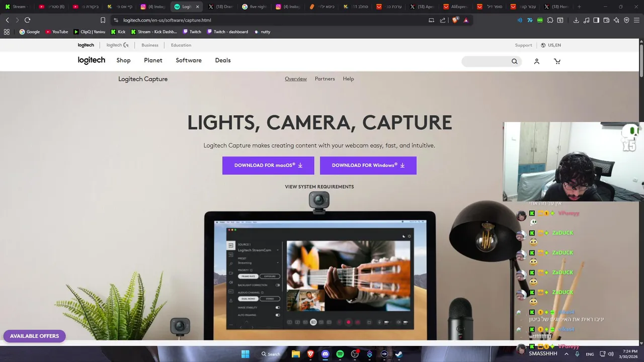This screenshot has height=362, width=644.
Task: Toggle the browser sidebar panel icon
Action: pyautogui.click(x=596, y=20)
